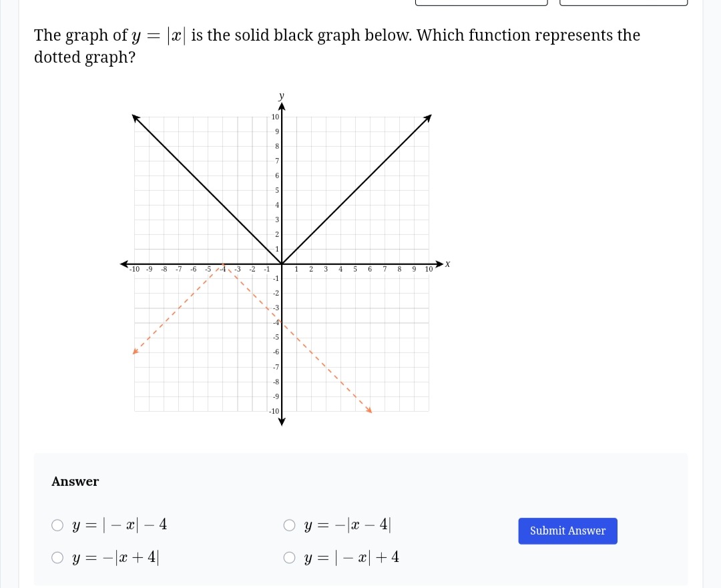Click the y-axis label letter y

(x=282, y=95)
